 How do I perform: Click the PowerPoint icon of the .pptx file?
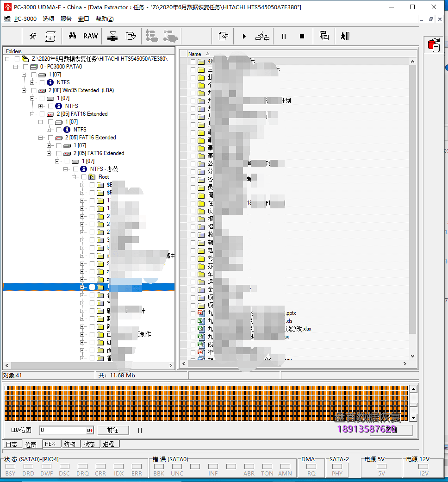click(x=201, y=313)
